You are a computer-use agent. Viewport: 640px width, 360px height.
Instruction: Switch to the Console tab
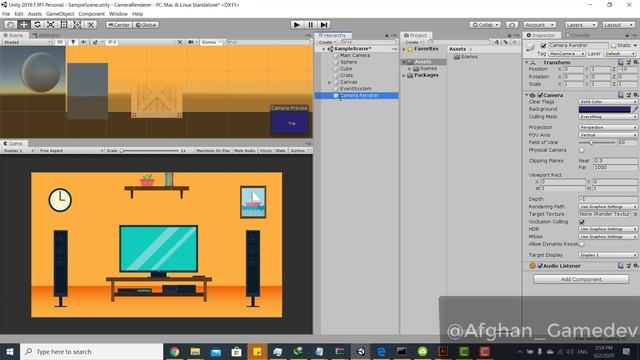click(577, 35)
